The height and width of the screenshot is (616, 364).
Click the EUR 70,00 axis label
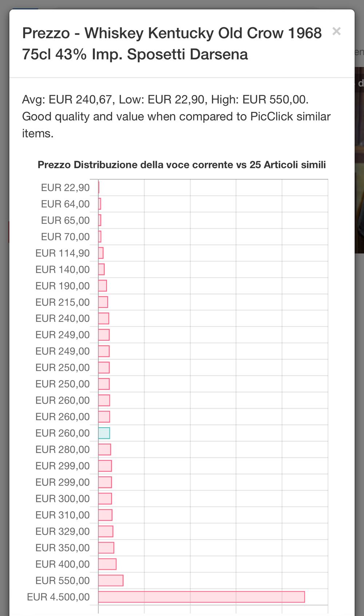(65, 237)
